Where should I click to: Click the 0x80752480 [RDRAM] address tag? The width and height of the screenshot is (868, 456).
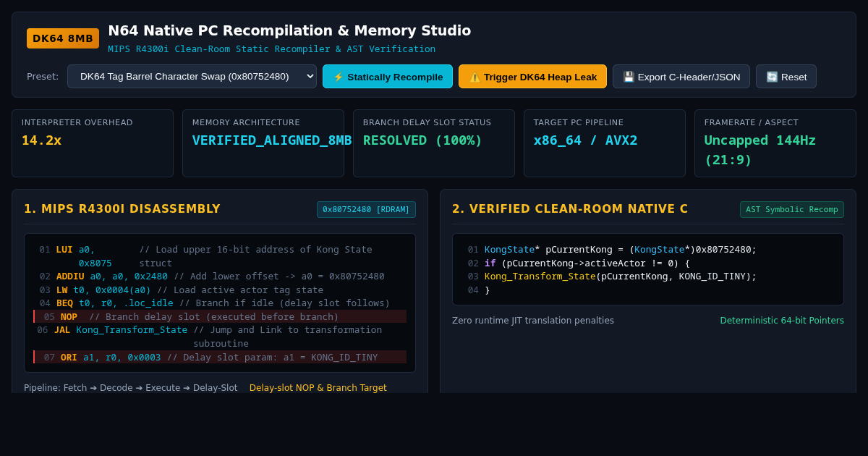(366, 210)
